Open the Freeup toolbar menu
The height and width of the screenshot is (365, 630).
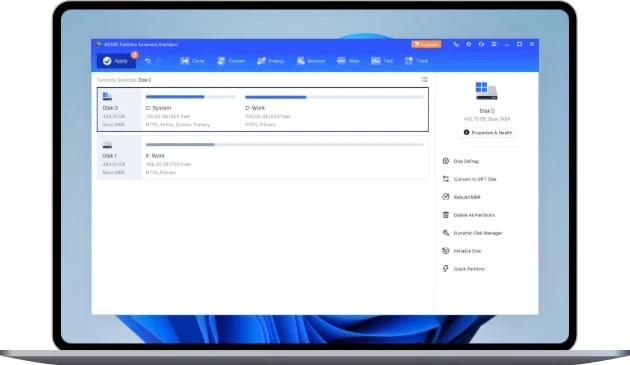(x=271, y=61)
